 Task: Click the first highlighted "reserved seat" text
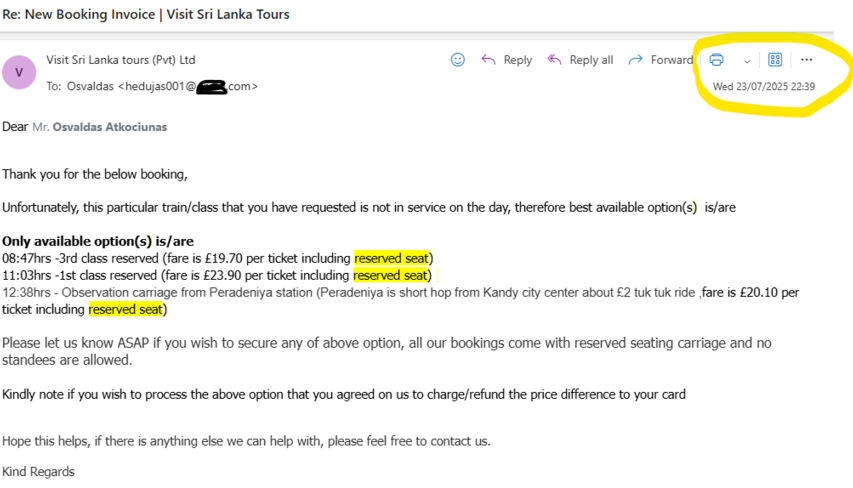[x=391, y=258]
